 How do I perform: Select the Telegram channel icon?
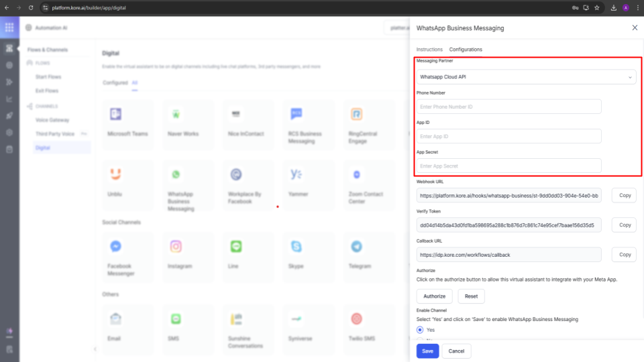pyautogui.click(x=356, y=246)
